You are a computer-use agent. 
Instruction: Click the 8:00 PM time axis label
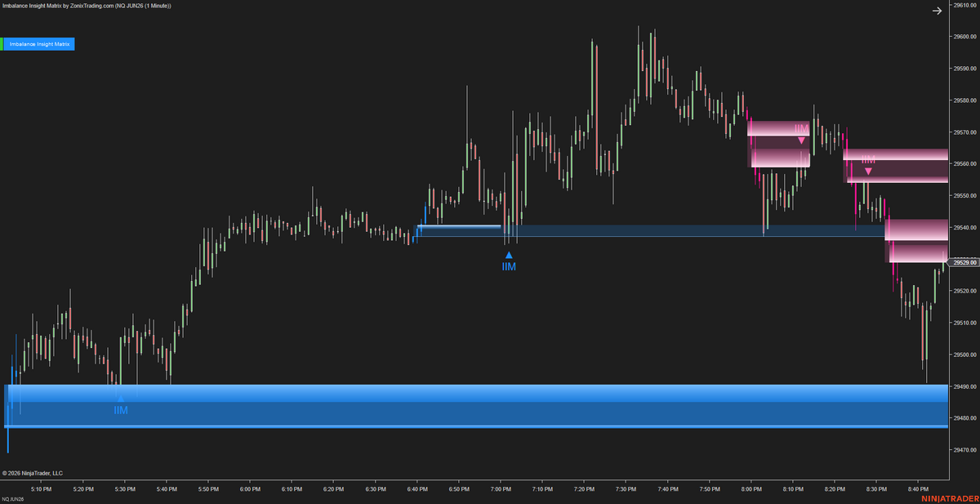[x=752, y=489]
